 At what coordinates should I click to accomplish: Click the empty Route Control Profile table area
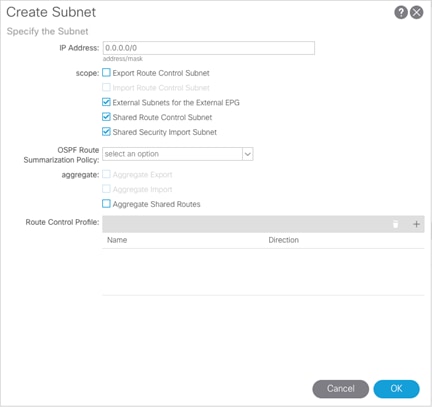point(263,272)
